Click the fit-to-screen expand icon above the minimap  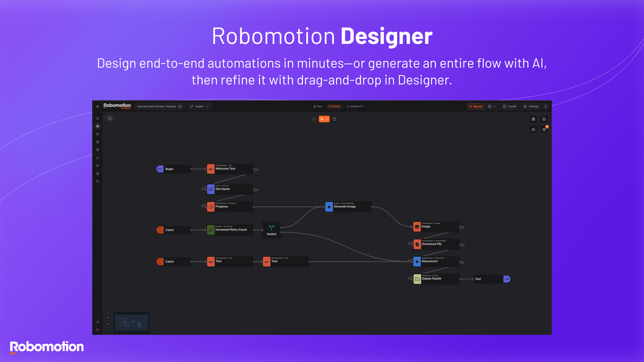[x=108, y=330]
